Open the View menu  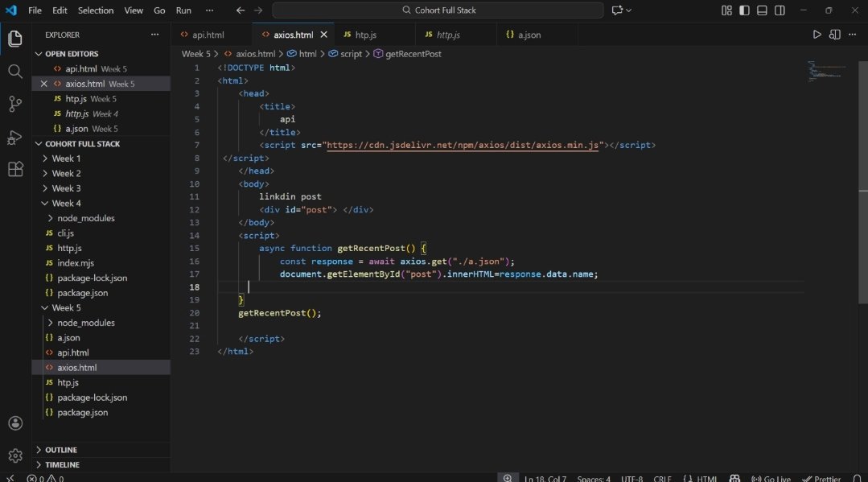point(134,10)
